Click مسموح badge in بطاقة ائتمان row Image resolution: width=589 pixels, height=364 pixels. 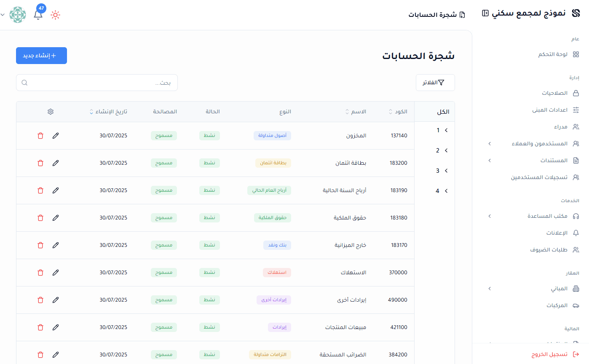(x=164, y=163)
